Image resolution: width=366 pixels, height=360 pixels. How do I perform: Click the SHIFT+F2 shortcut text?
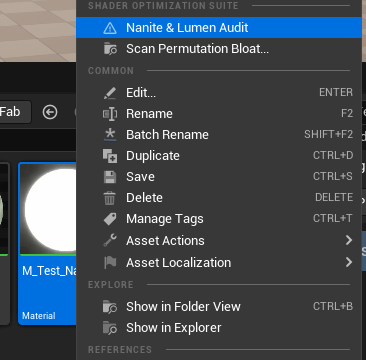pyautogui.click(x=328, y=134)
